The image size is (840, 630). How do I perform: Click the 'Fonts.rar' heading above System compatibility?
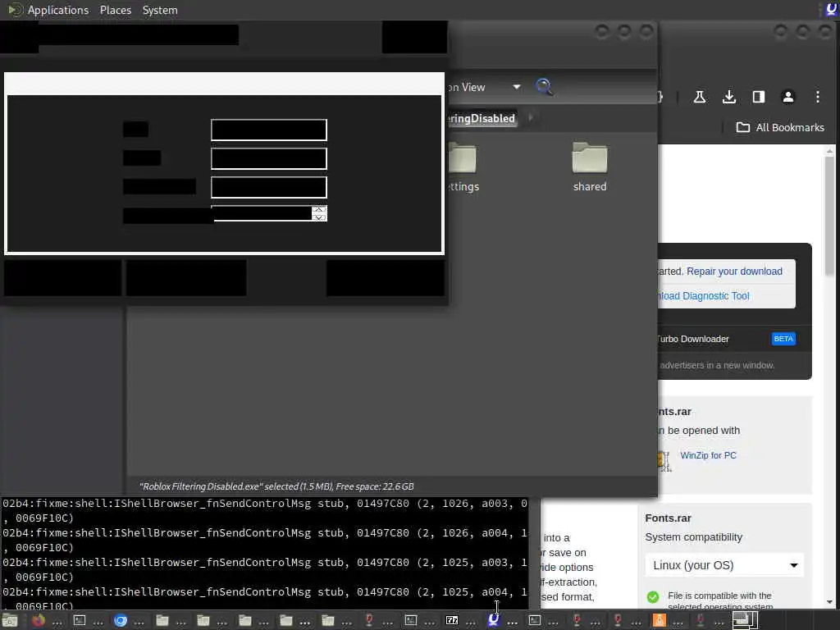tap(668, 518)
